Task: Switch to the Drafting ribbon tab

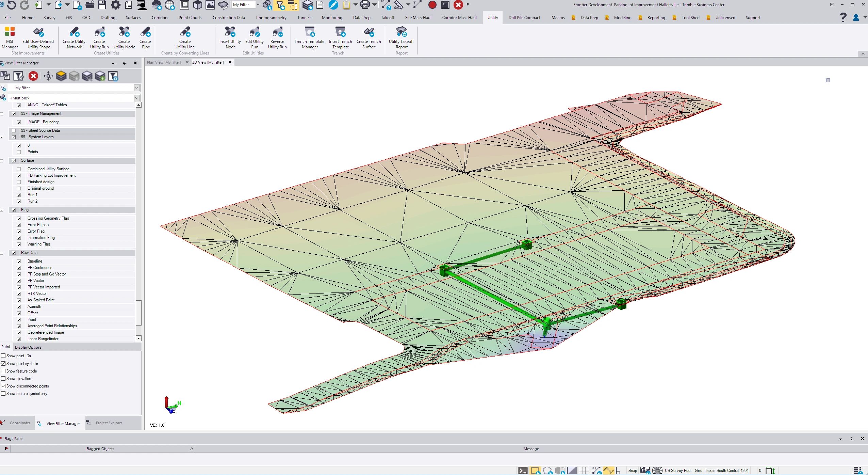Action: pos(108,17)
